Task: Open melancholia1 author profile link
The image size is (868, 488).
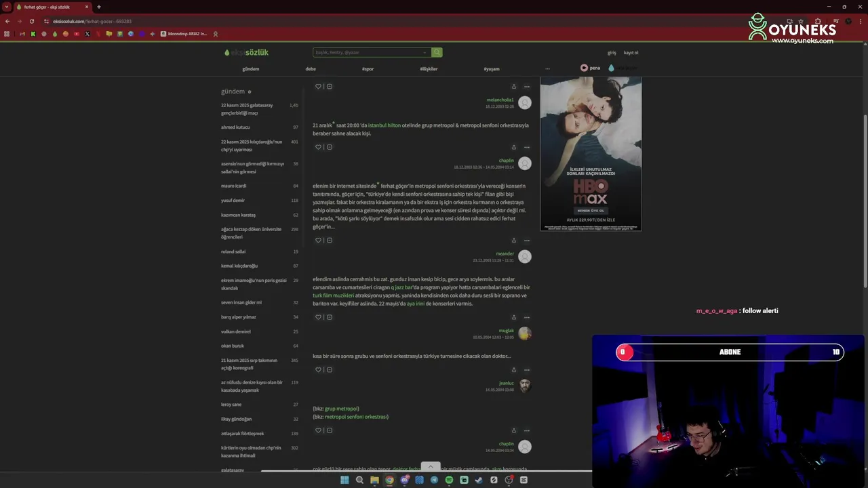Action: pos(500,100)
